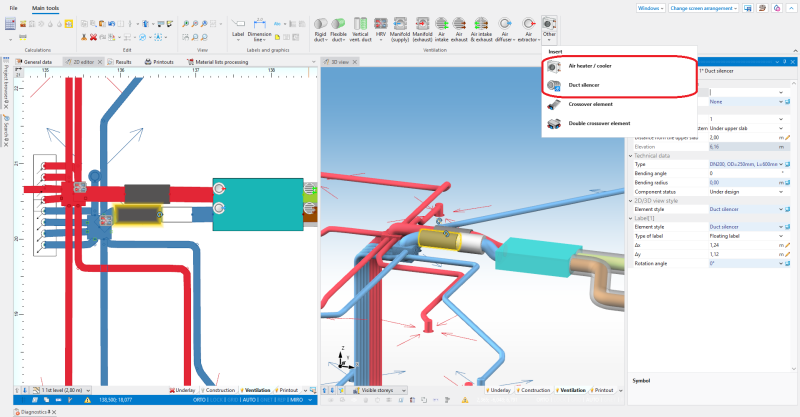The image size is (800, 417).
Task: Toggle MIRO mode in status bar
Action: [x=297, y=400]
